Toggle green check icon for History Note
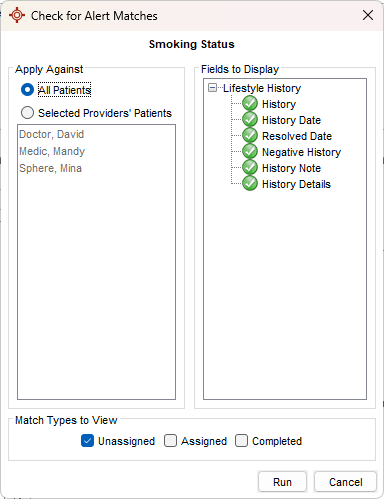The width and height of the screenshot is (384, 499). coord(250,168)
